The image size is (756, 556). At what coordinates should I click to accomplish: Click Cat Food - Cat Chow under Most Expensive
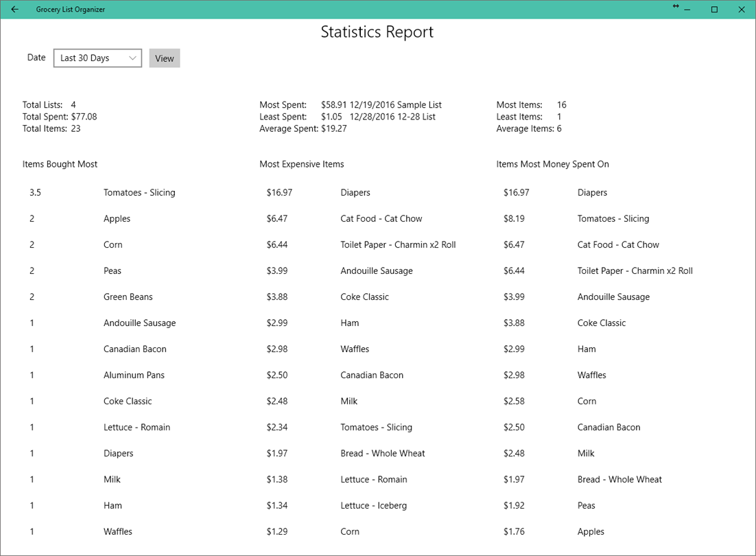click(381, 218)
